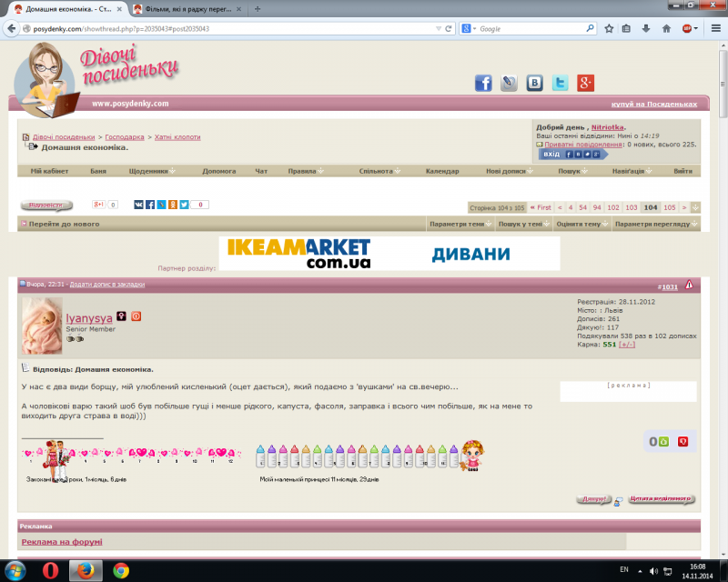Open Реклама на форумі link
Viewport: 728px width, 582px height.
point(62,542)
